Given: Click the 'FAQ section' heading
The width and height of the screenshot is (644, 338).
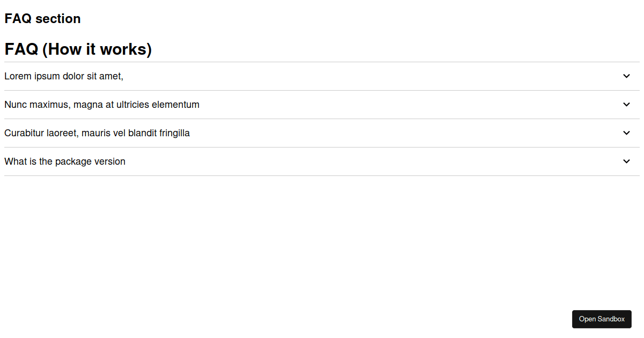Looking at the screenshot, I should click(x=42, y=18).
